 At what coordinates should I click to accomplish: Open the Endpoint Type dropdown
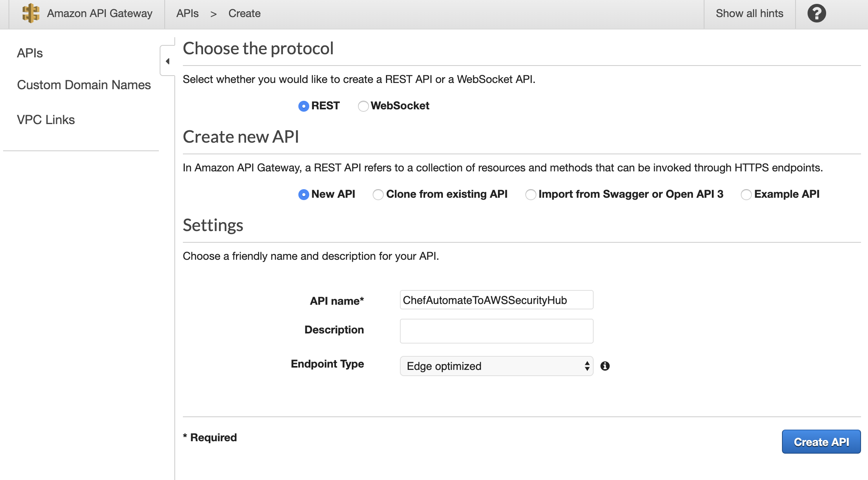point(496,366)
